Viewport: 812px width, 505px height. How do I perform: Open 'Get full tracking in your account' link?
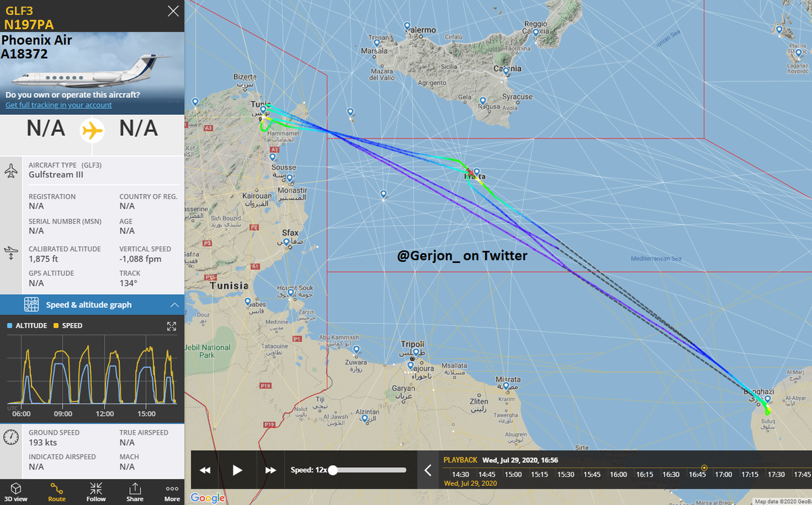(x=59, y=105)
